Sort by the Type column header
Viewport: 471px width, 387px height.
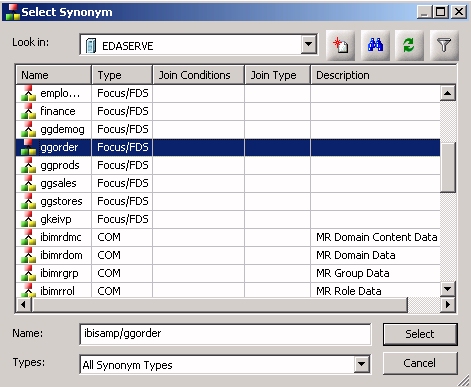coord(122,75)
